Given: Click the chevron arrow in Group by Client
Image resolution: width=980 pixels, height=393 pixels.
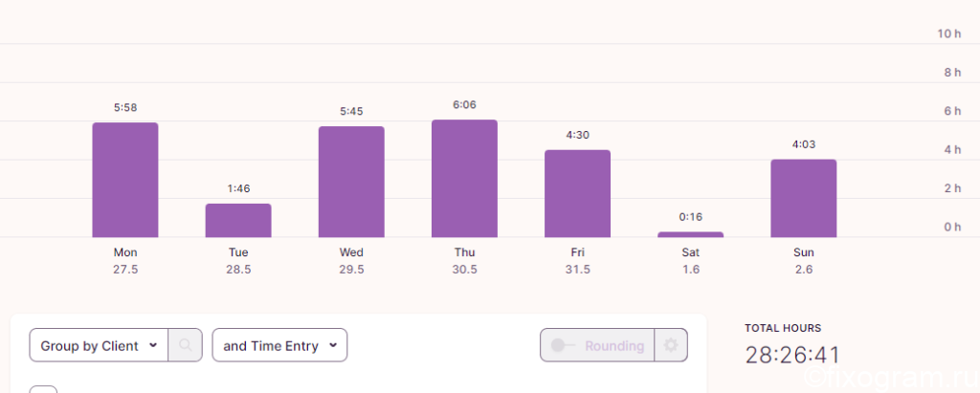Looking at the screenshot, I should [153, 345].
